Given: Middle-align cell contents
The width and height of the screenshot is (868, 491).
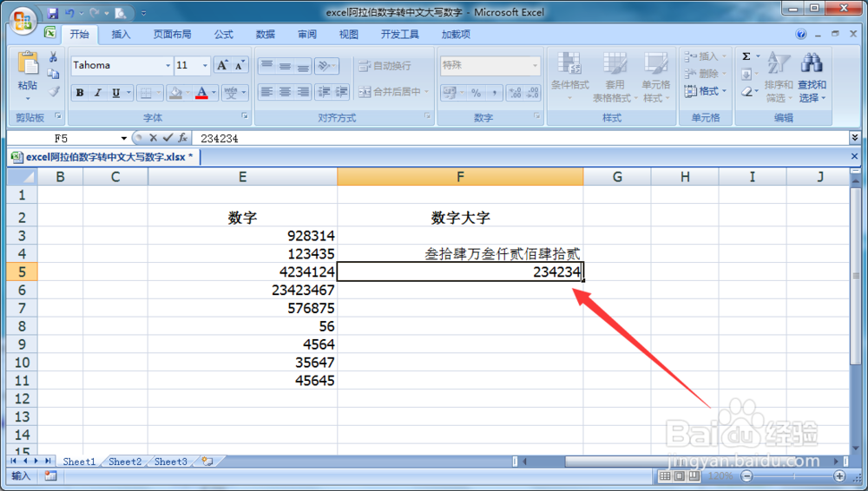Looking at the screenshot, I should pos(285,66).
